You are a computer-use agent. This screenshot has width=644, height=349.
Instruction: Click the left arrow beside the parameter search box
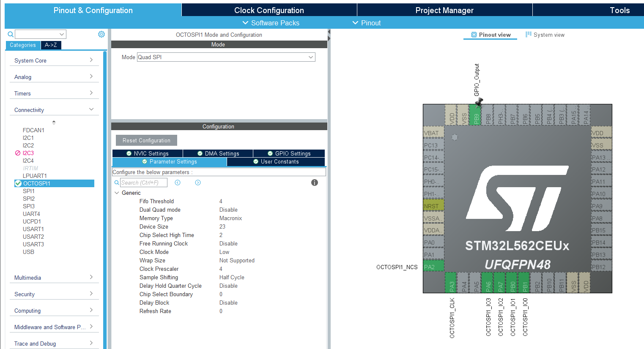pos(177,183)
